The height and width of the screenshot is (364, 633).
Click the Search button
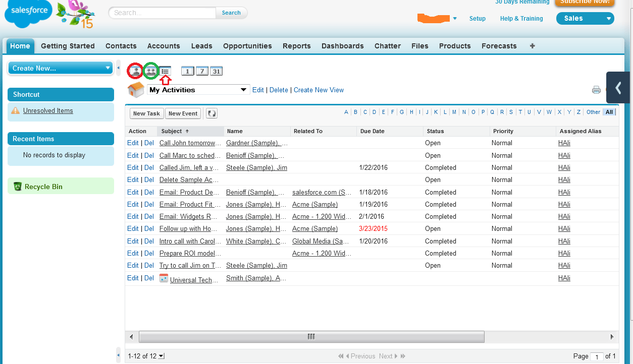click(x=231, y=13)
